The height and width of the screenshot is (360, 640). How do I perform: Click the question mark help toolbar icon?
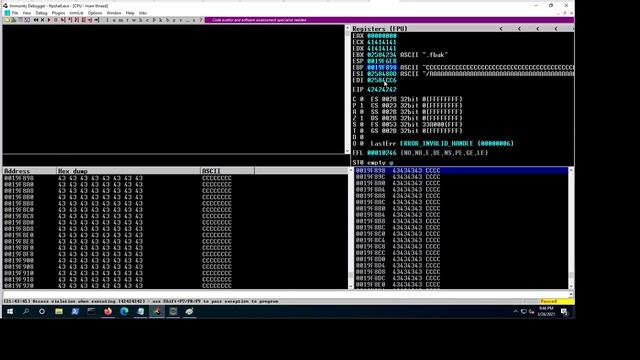201,20
